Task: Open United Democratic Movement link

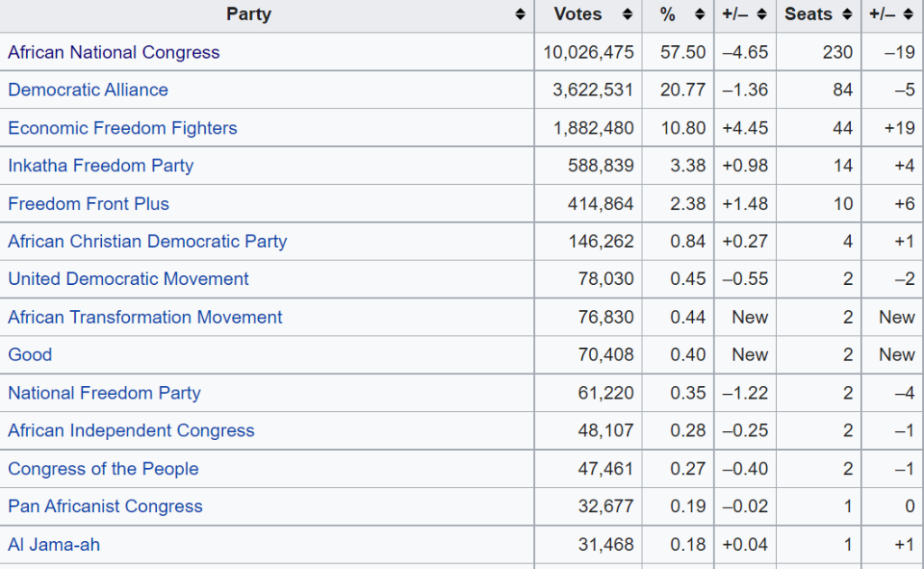Action: point(128,280)
